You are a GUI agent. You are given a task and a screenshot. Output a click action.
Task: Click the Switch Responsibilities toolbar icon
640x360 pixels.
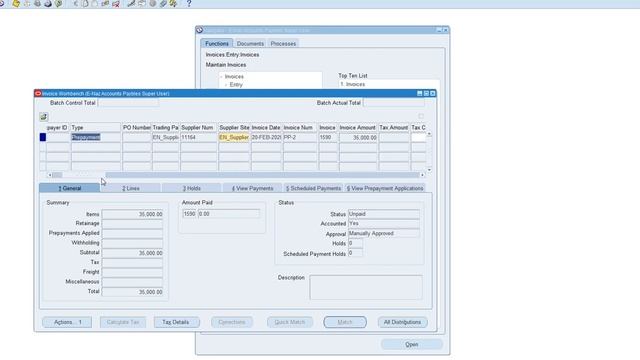[38, 4]
